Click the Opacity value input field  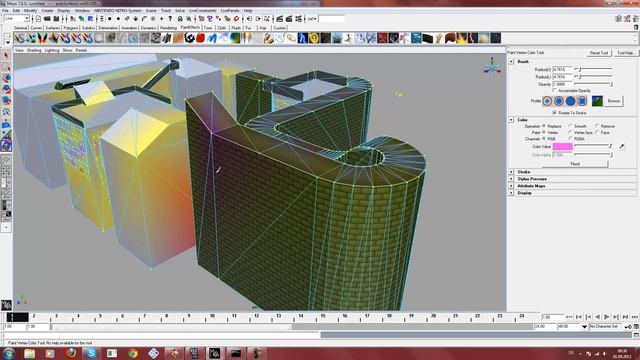[562, 84]
